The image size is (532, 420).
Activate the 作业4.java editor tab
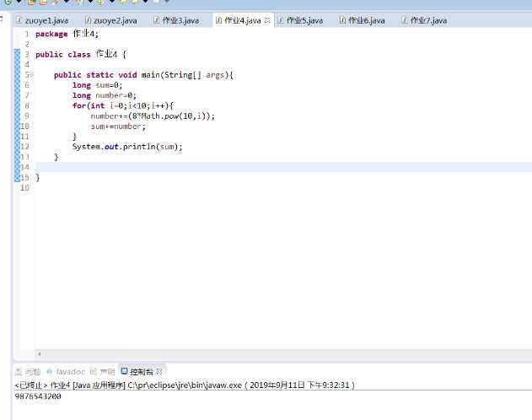(x=243, y=21)
